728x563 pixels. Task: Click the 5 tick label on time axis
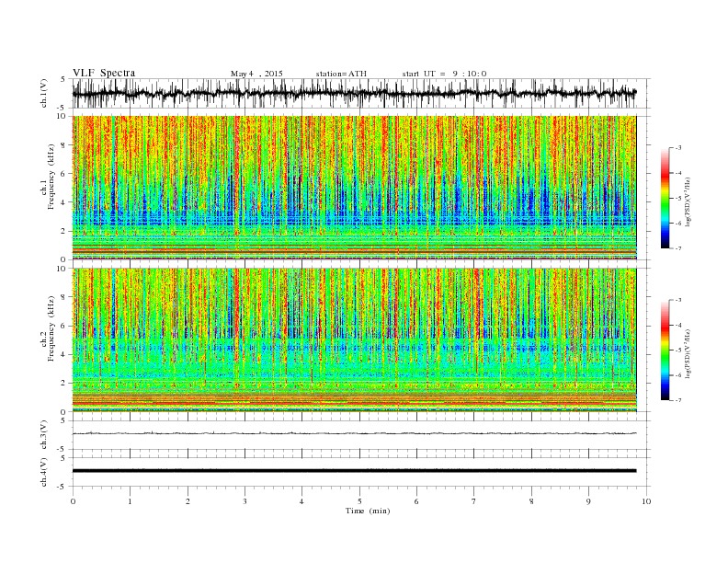click(x=359, y=501)
